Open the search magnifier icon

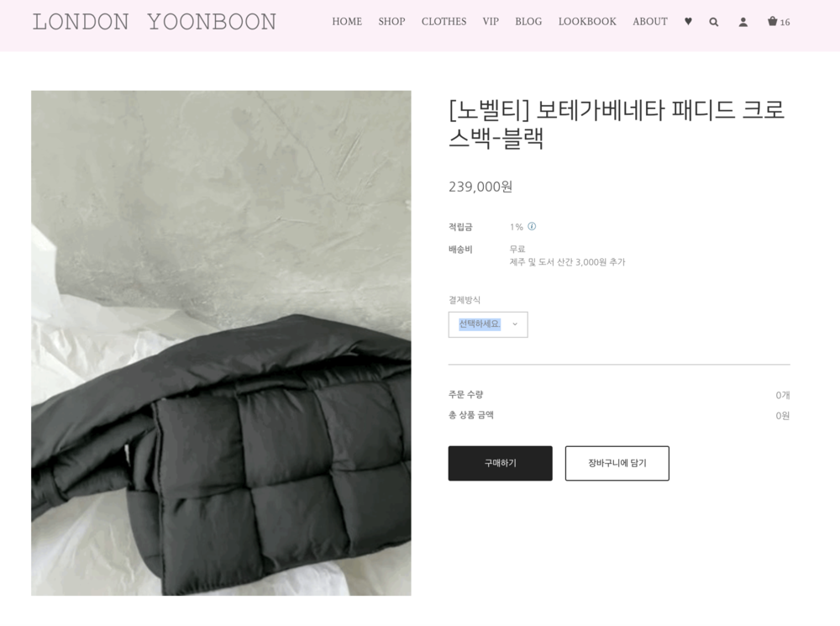coord(713,22)
